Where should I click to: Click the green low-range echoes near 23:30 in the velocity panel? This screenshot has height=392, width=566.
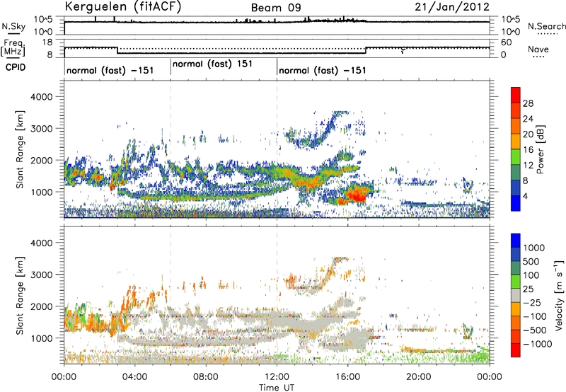pyautogui.click(x=480, y=355)
